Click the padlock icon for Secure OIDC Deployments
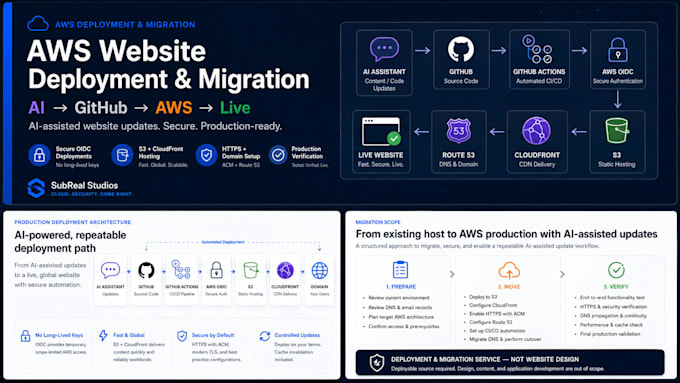This screenshot has height=383, width=680. [x=39, y=155]
